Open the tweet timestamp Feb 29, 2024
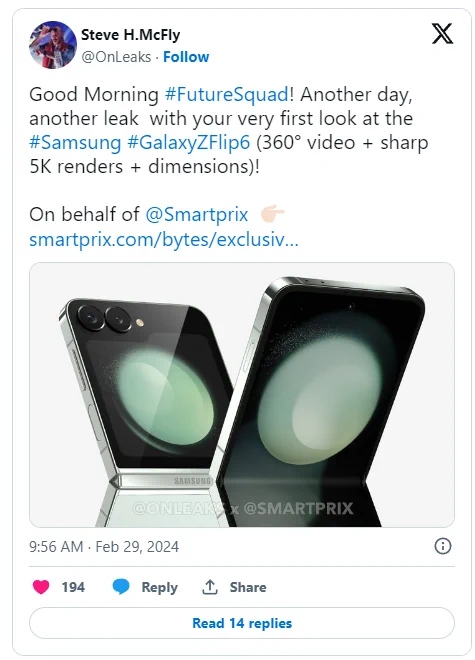Image resolution: width=475 pixels, height=660 pixels. click(x=104, y=547)
